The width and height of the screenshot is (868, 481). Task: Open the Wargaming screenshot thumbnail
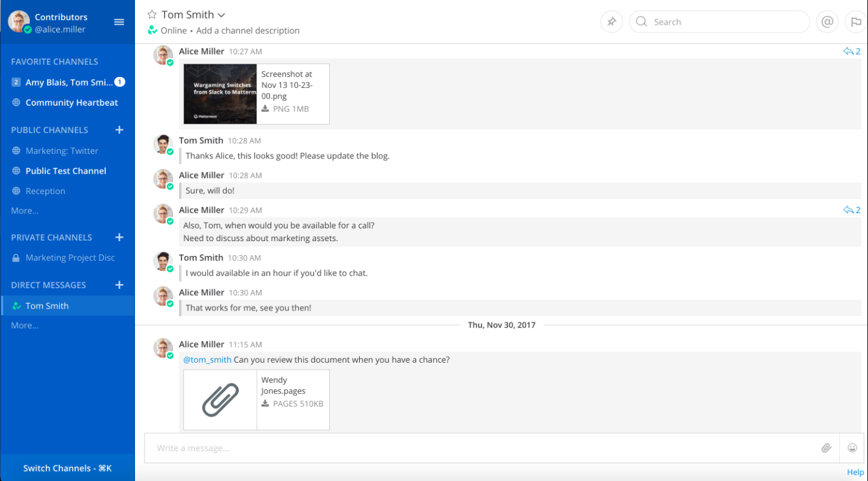pos(220,94)
